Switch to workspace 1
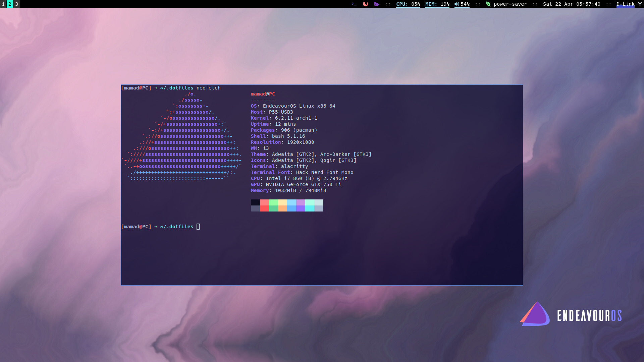The width and height of the screenshot is (644, 362). point(3,4)
